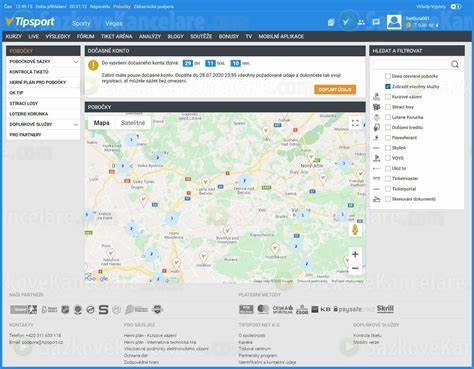Click the yellow warning exclamation icon
474x369 pixels.
click(93, 65)
